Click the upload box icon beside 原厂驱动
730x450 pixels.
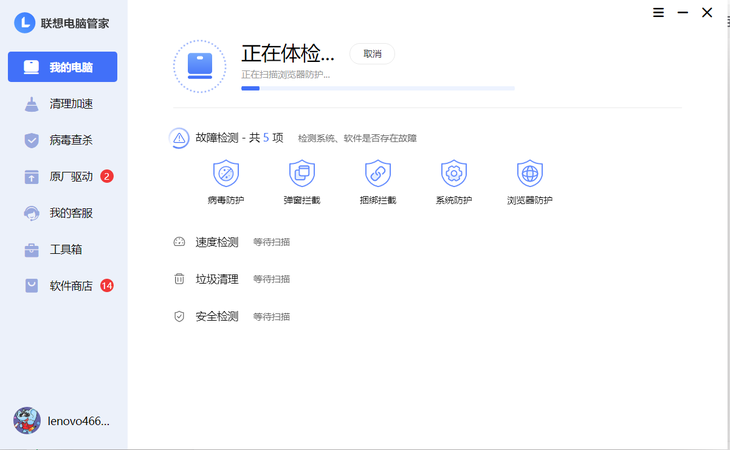pos(32,177)
